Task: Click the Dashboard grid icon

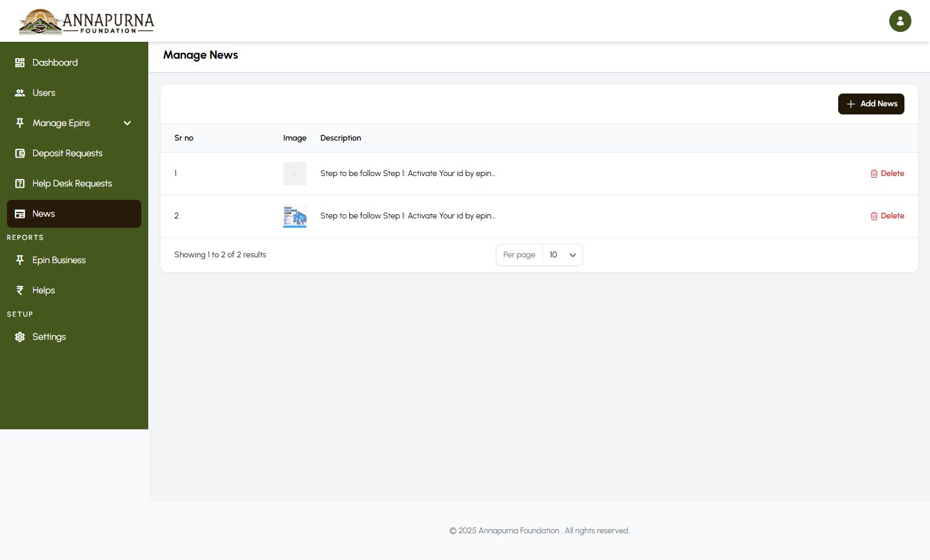Action: click(x=20, y=63)
